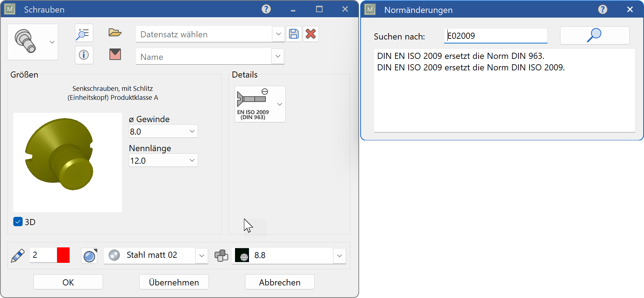Close the Normänderungen window
Screen dimensions: 644x298
pyautogui.click(x=630, y=9)
